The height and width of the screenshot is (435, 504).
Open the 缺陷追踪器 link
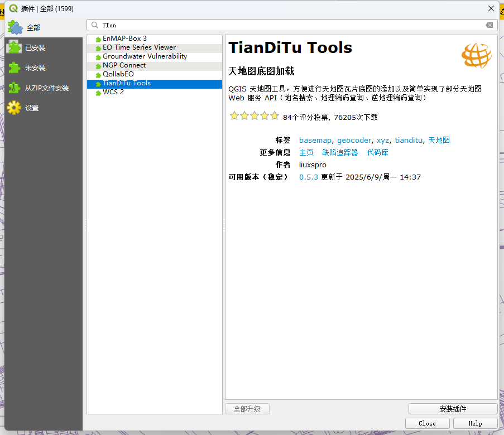(x=340, y=152)
